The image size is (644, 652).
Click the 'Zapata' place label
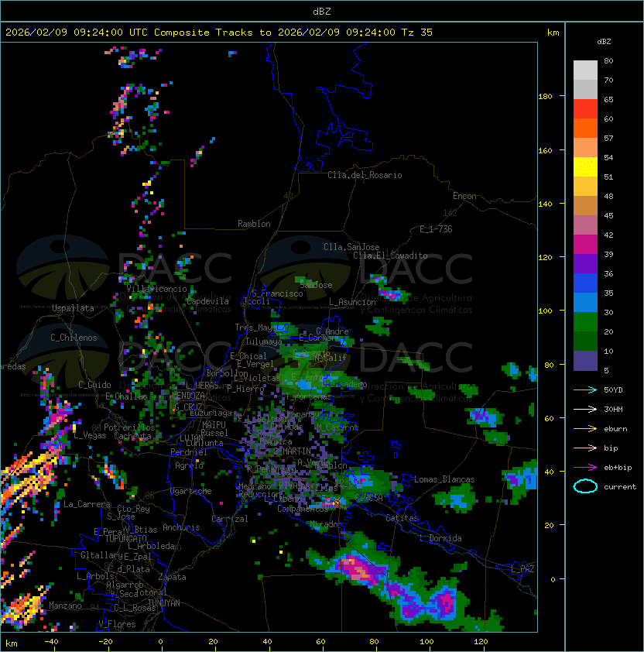tap(172, 577)
